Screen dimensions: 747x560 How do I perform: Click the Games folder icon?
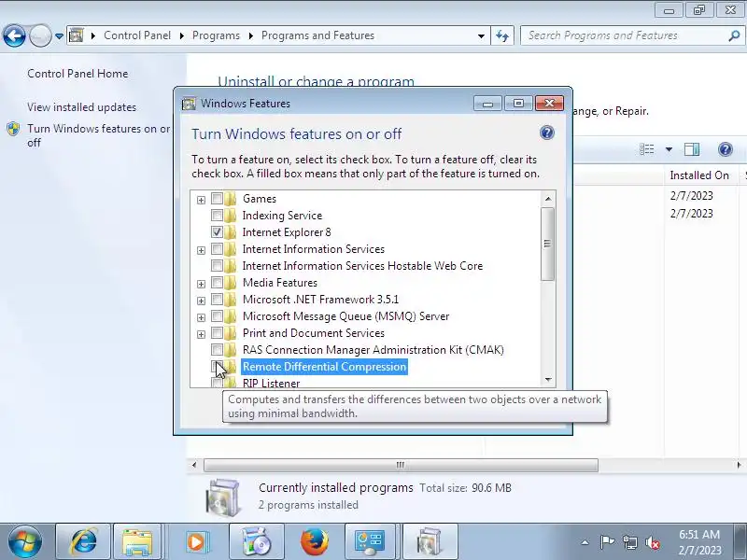click(x=231, y=199)
